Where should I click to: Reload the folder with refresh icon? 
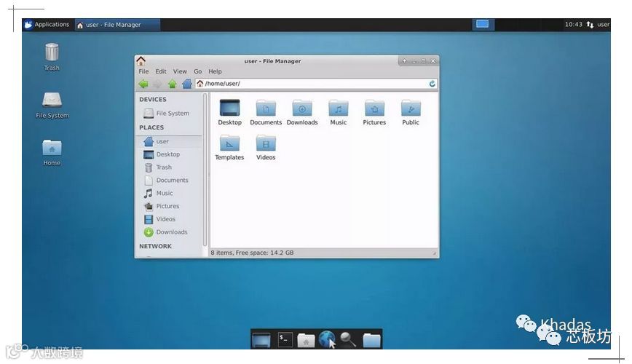[432, 84]
